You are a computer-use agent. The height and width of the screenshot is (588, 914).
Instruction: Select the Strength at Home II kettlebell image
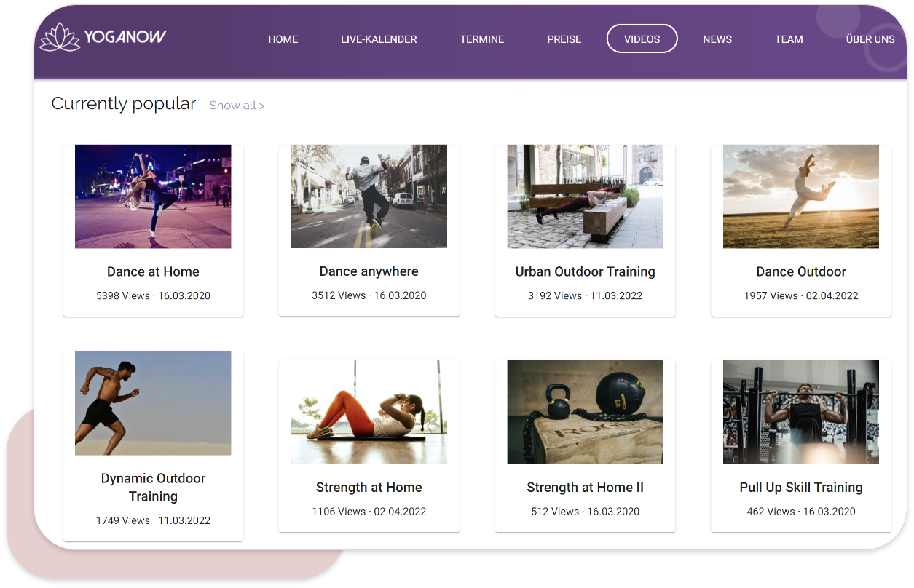click(585, 412)
